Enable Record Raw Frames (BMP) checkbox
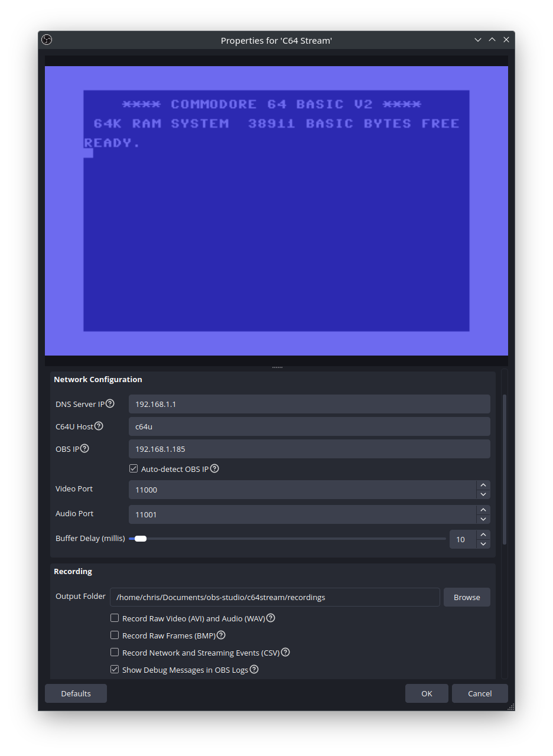The height and width of the screenshot is (756, 553). [115, 635]
